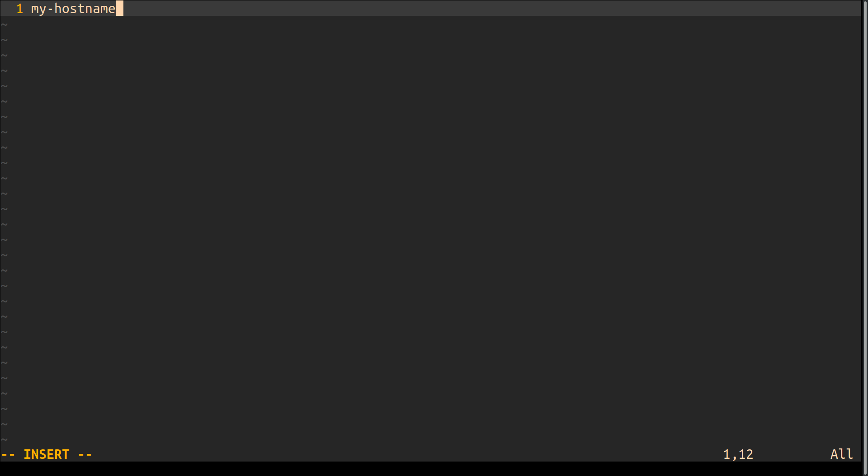868x476 pixels.
Task: Click the All scroll position indicator
Action: pos(842,454)
